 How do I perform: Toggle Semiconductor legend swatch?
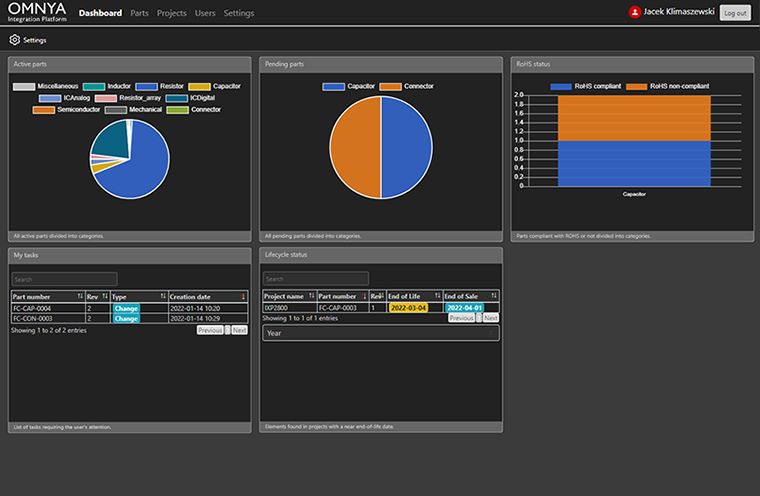point(44,110)
